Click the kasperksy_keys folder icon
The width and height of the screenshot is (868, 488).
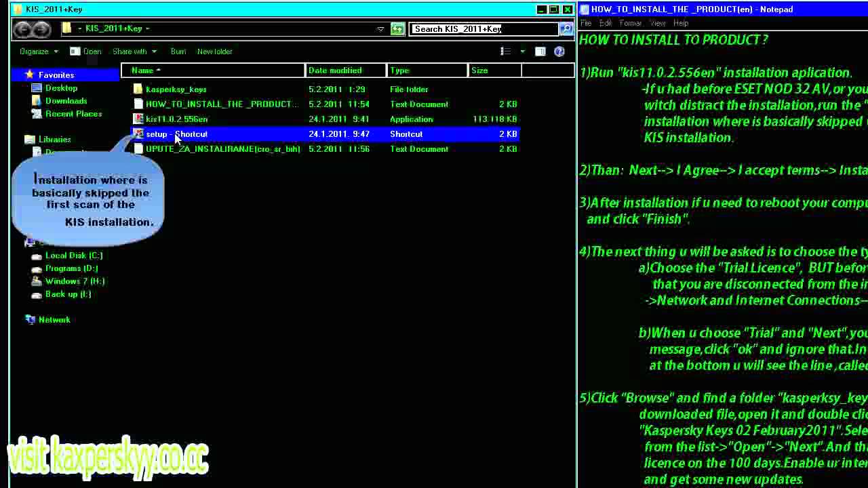(138, 89)
